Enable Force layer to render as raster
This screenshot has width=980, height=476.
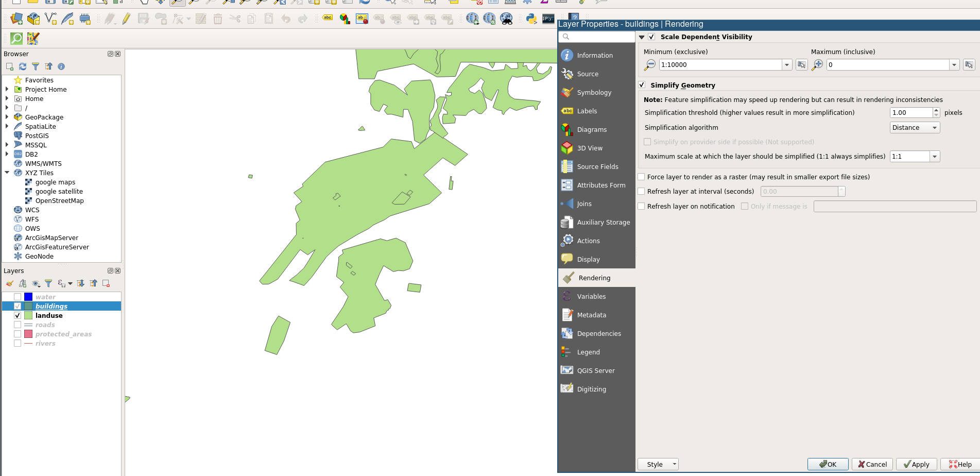(642, 177)
